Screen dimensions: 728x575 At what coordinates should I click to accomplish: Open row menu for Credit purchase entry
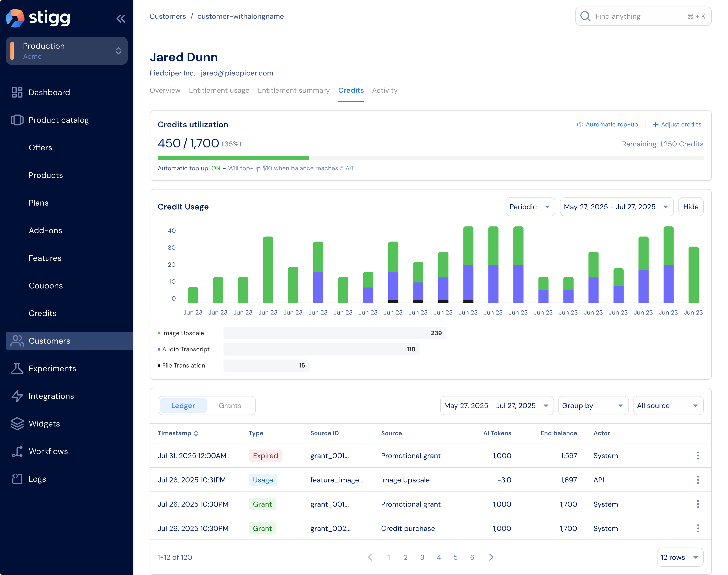pyautogui.click(x=698, y=528)
